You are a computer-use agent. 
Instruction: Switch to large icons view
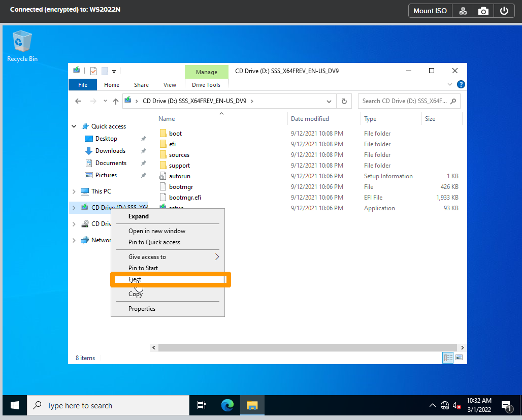coord(459,358)
